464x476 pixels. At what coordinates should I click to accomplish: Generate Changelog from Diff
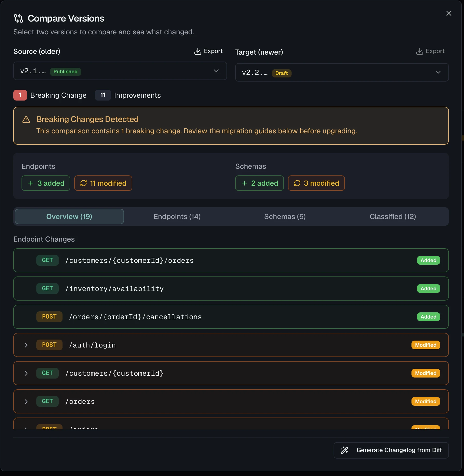point(391,450)
